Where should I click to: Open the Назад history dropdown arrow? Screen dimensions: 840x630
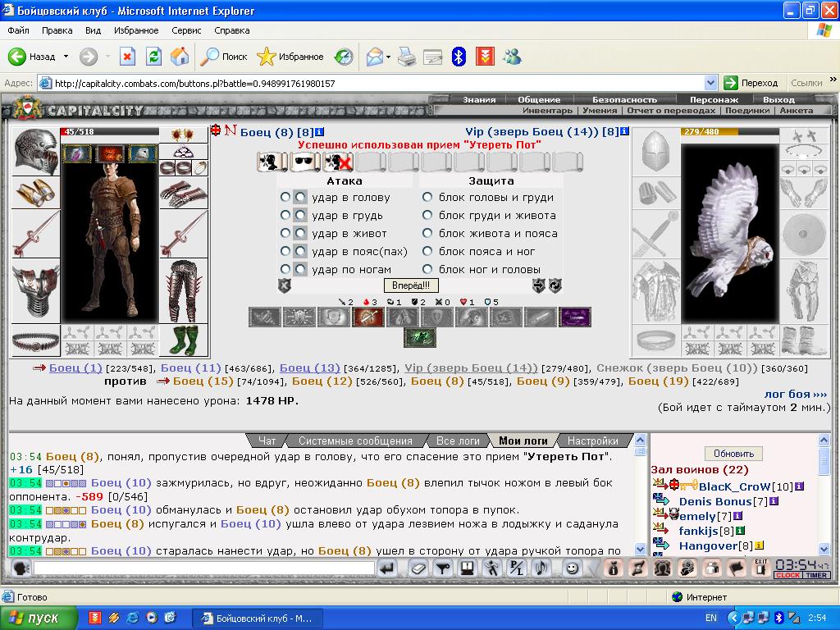66,57
